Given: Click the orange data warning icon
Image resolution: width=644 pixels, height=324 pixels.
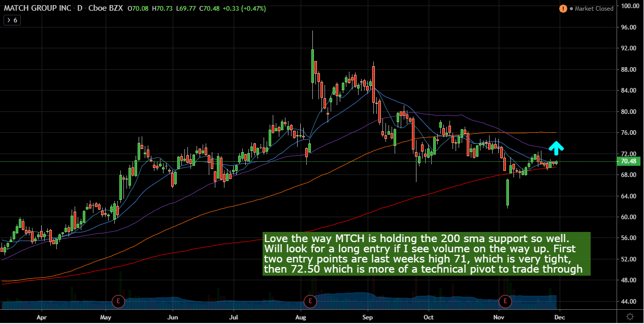Looking at the screenshot, I should pos(563,9).
